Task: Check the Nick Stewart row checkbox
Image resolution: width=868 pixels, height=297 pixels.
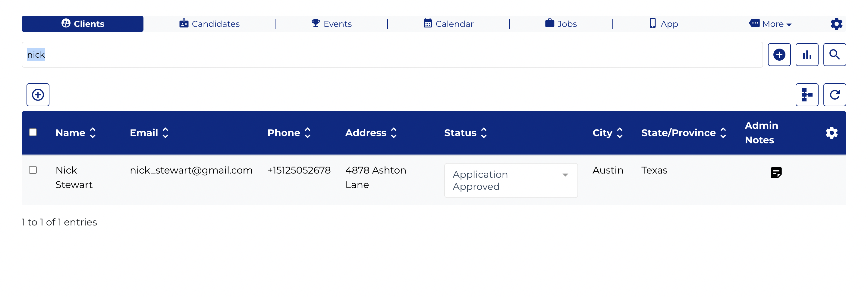Action: pos(33,170)
